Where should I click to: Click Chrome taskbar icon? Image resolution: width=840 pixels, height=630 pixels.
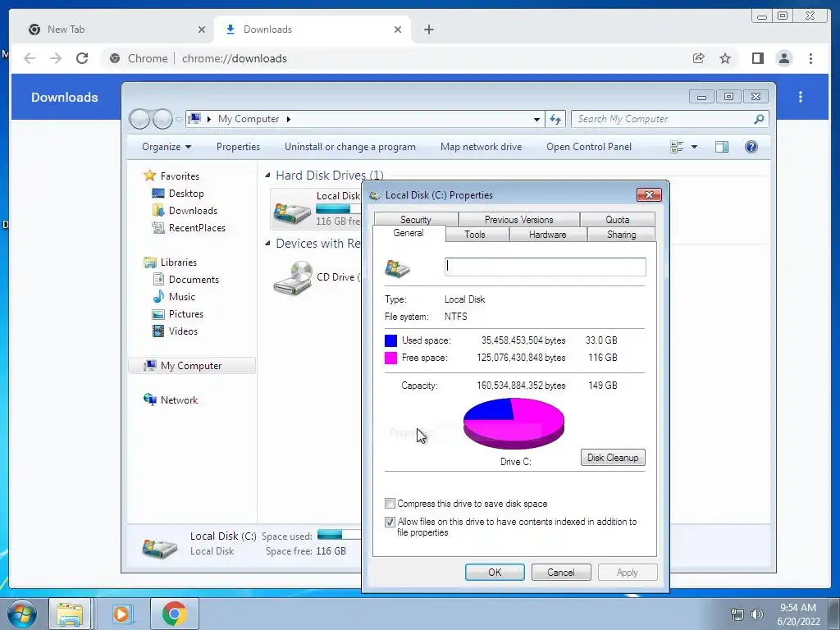click(x=175, y=614)
